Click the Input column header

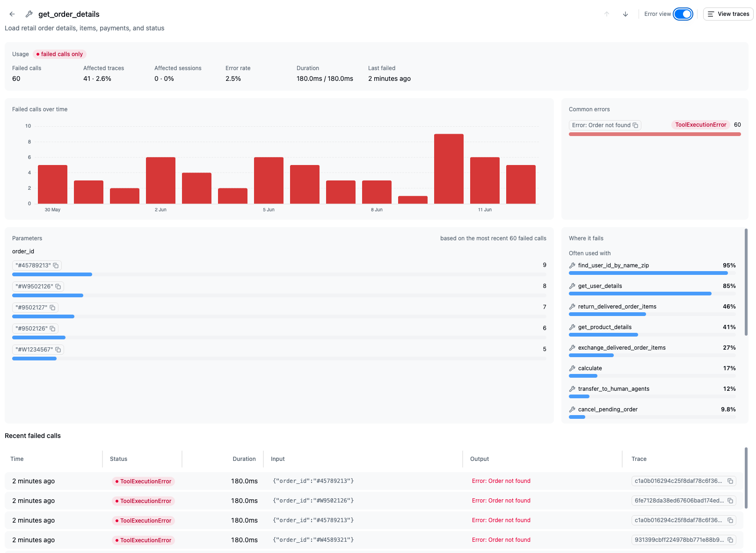tap(277, 459)
